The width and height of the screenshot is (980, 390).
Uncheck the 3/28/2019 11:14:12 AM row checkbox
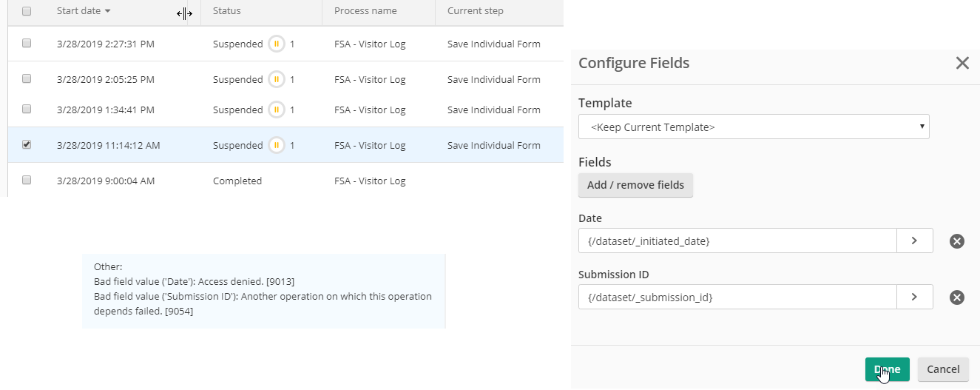[x=27, y=145]
